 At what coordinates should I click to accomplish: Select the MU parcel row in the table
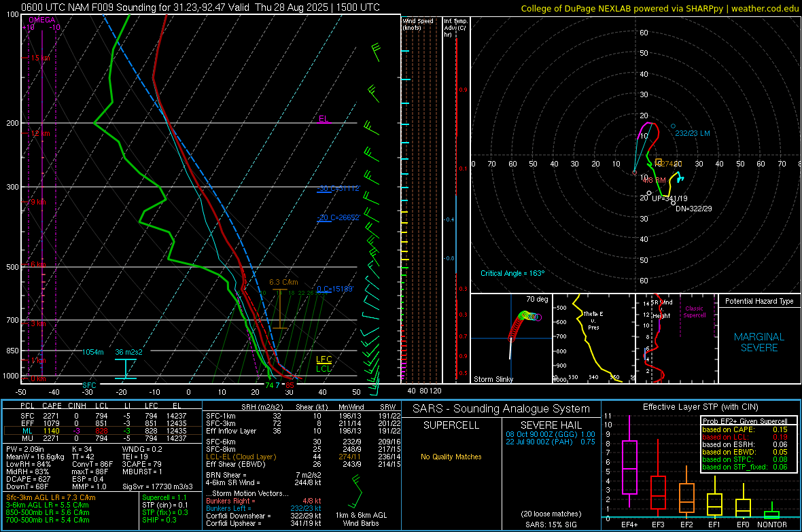(x=103, y=438)
